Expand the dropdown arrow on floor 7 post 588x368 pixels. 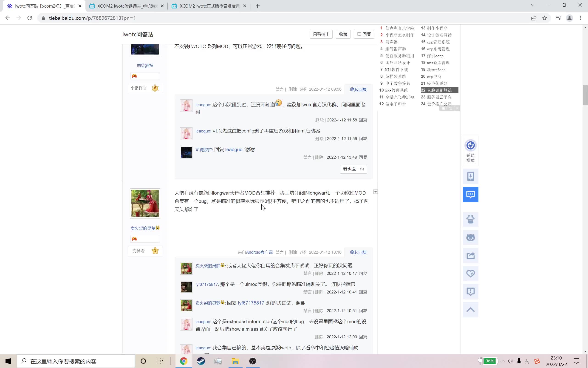(375, 192)
